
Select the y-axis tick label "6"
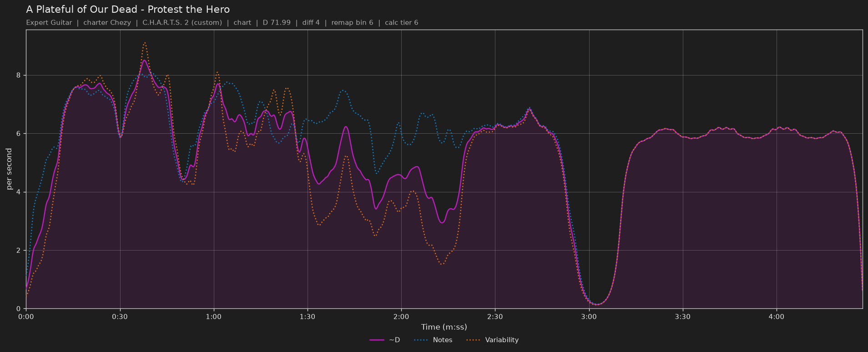(x=19, y=134)
